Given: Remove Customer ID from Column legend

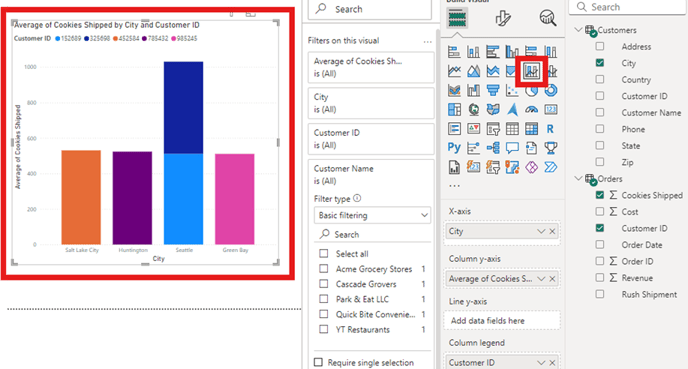Looking at the screenshot, I should [552, 363].
